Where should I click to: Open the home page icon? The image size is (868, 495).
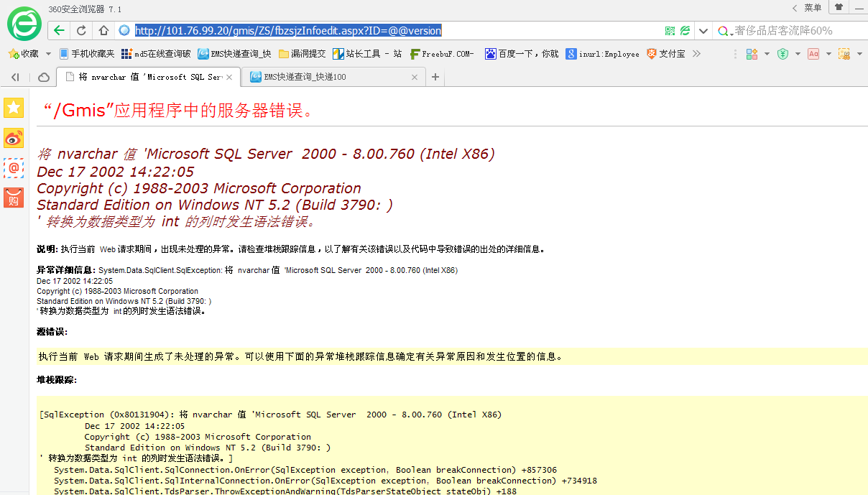coord(103,31)
